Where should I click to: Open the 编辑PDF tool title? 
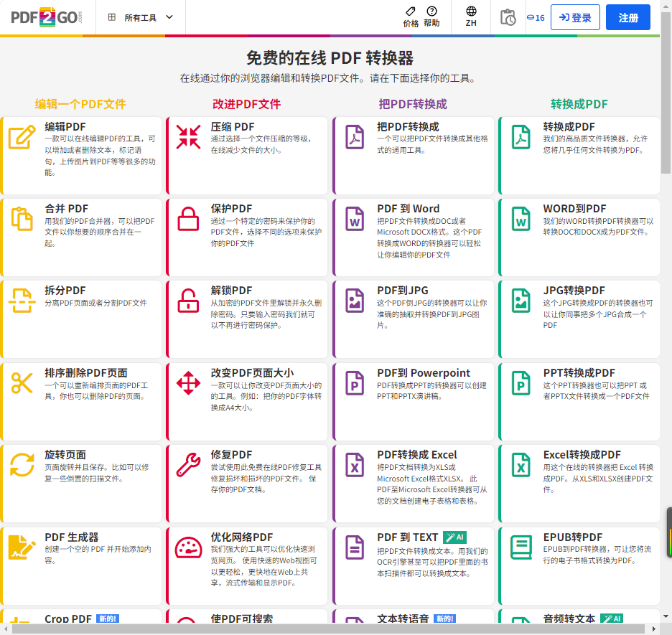pyautogui.click(x=65, y=127)
